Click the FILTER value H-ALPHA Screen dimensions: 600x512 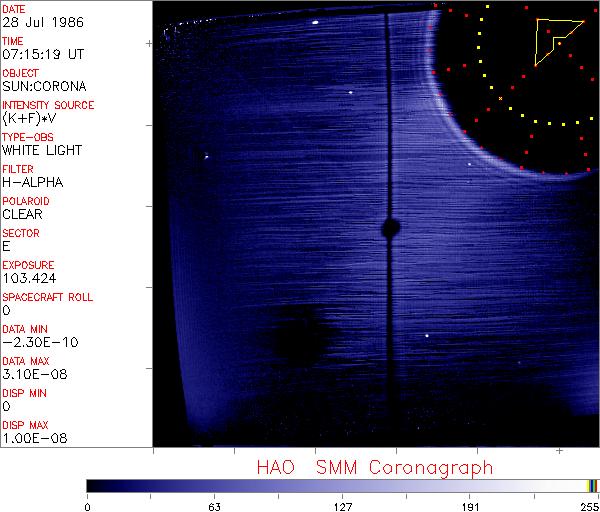pyautogui.click(x=31, y=182)
